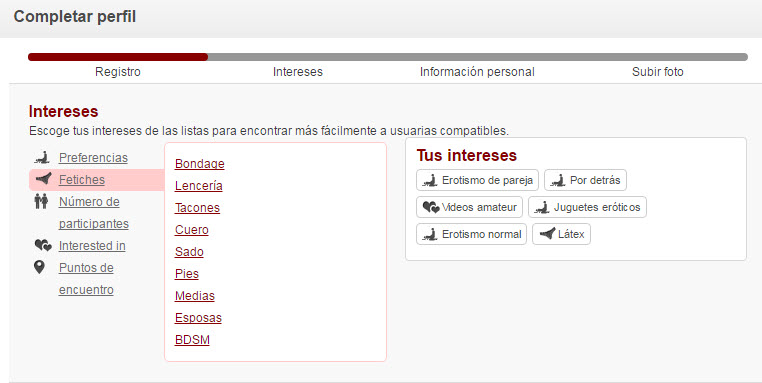Pick the Esposas interest link
The width and height of the screenshot is (762, 383).
point(198,318)
